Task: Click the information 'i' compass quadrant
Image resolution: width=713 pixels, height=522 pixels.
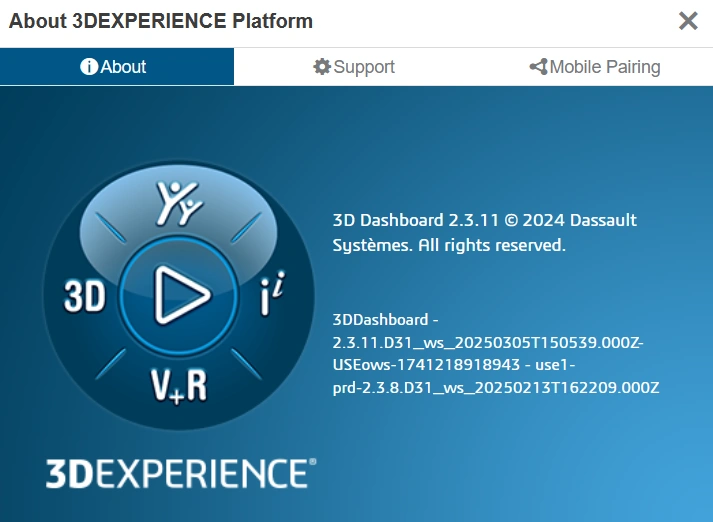Action: click(272, 293)
